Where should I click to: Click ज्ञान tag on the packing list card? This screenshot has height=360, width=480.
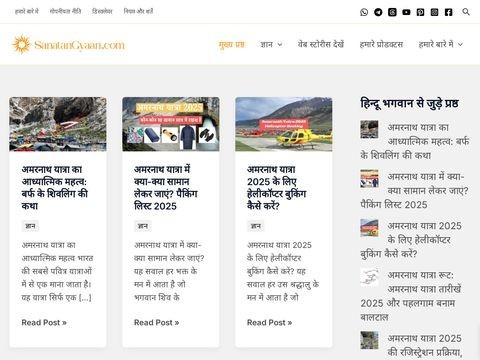143,226
